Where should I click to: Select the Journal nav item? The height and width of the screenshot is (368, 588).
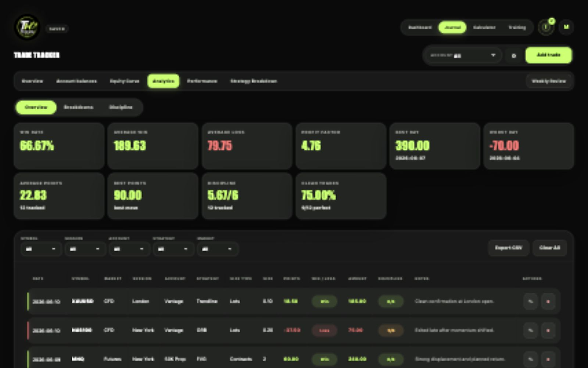(x=452, y=27)
